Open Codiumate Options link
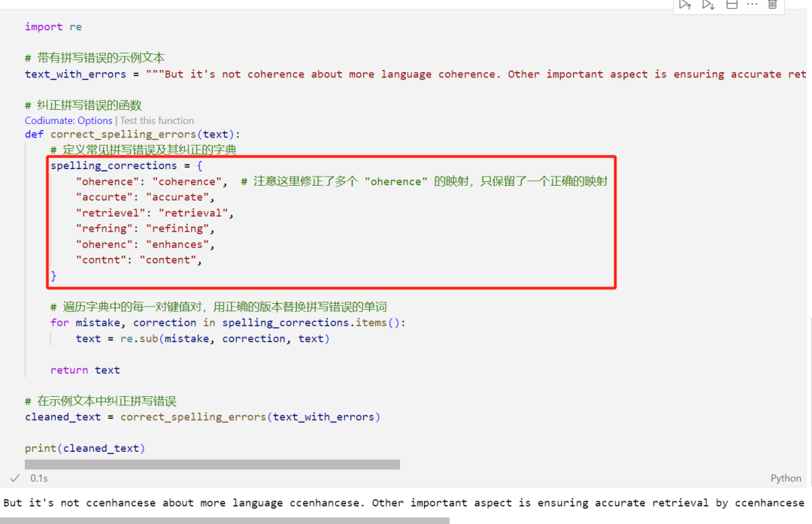Image resolution: width=812 pixels, height=524 pixels. pos(68,120)
